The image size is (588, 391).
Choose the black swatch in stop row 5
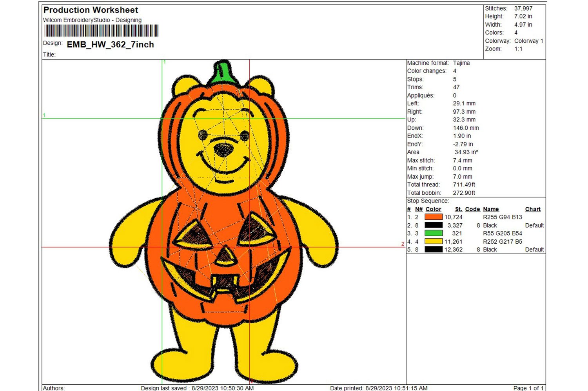(x=434, y=250)
